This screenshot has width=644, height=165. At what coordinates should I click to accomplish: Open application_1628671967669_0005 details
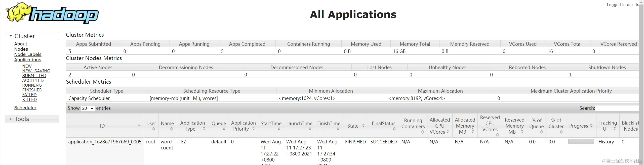point(105,142)
